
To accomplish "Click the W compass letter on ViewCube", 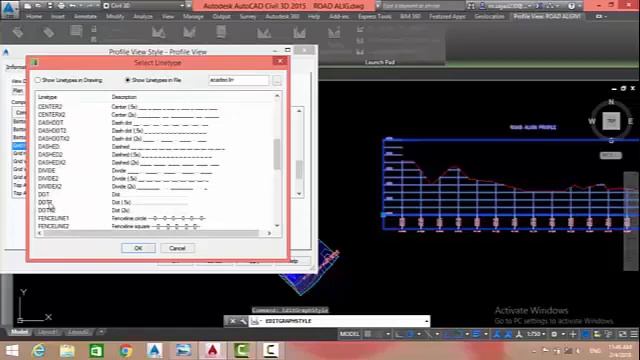I will (x=592, y=121).
